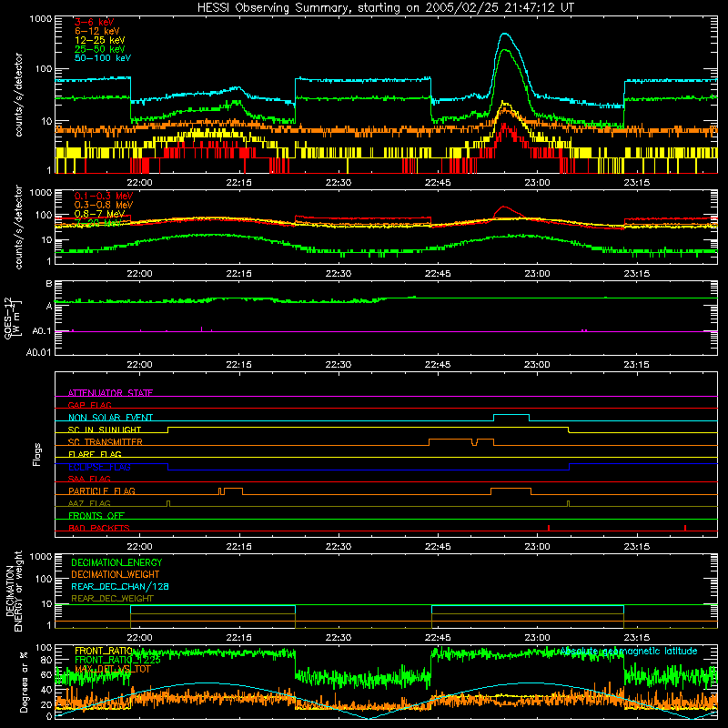
Task: Click the REAR_DEC_WEIGHT legend label
Action: click(x=112, y=599)
